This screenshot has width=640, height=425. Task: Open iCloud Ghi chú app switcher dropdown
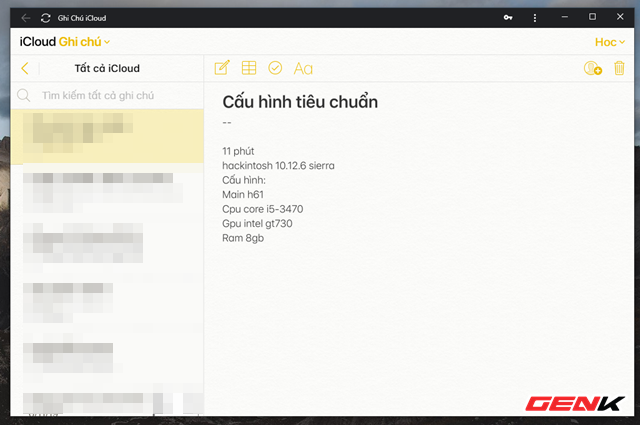(65, 42)
